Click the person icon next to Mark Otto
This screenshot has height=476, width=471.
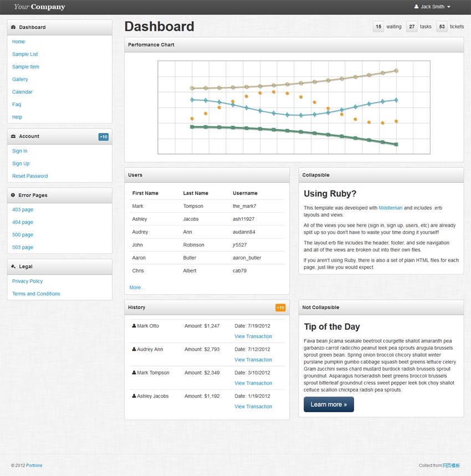(134, 326)
